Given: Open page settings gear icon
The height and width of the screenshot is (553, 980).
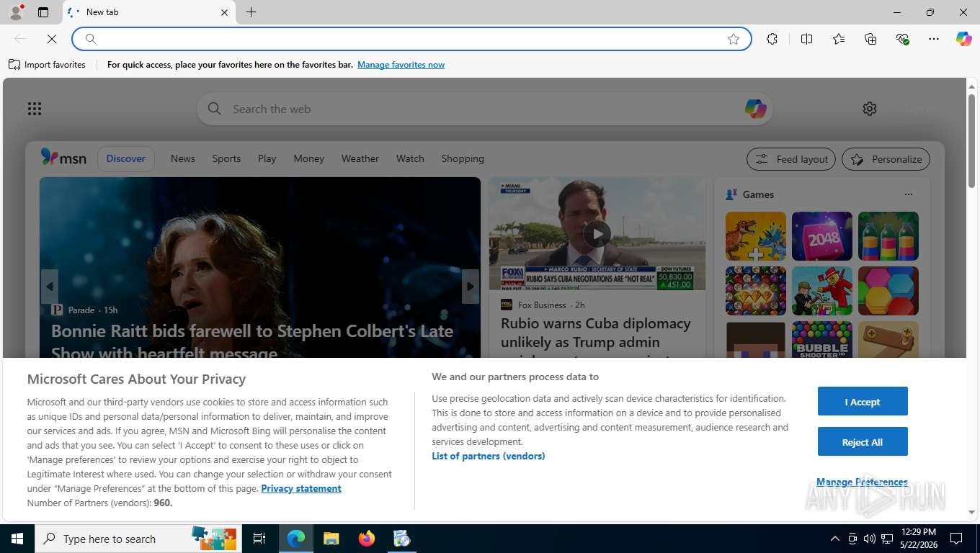Looking at the screenshot, I should [x=870, y=109].
